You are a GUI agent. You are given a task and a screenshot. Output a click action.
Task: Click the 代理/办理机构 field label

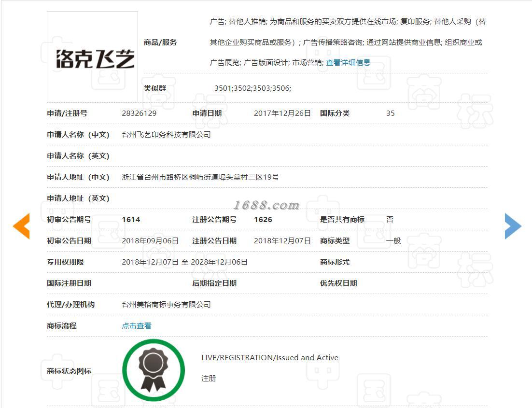[x=70, y=305]
